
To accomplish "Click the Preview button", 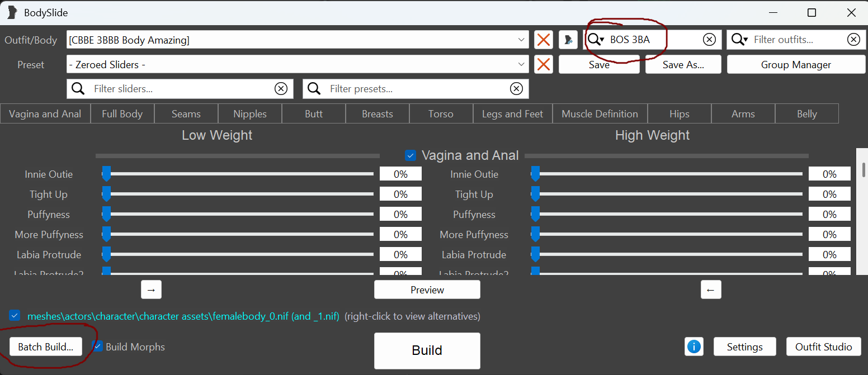I will point(427,289).
